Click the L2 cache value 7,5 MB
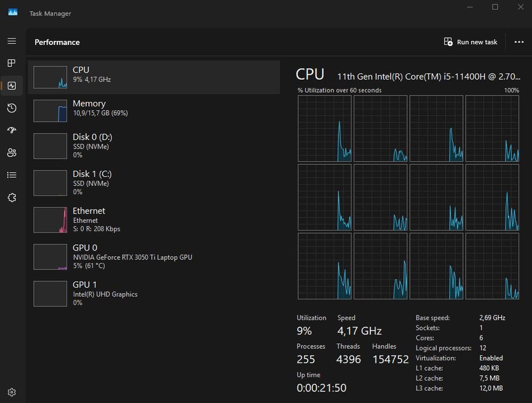The width and height of the screenshot is (532, 403). pyautogui.click(x=489, y=378)
